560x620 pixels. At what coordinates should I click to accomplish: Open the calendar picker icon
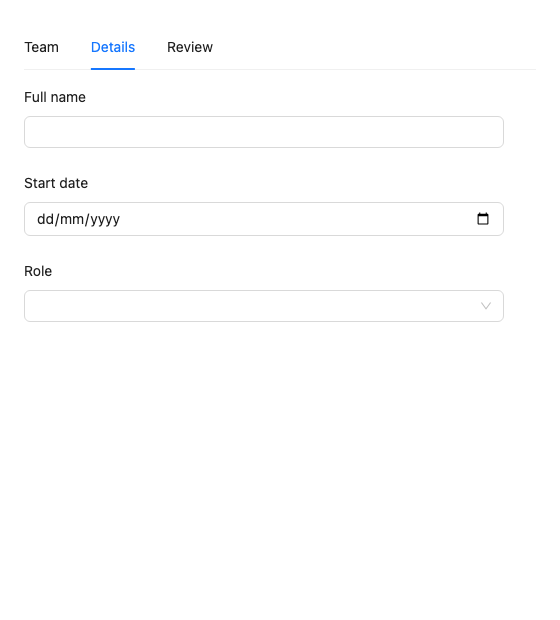[483, 219]
